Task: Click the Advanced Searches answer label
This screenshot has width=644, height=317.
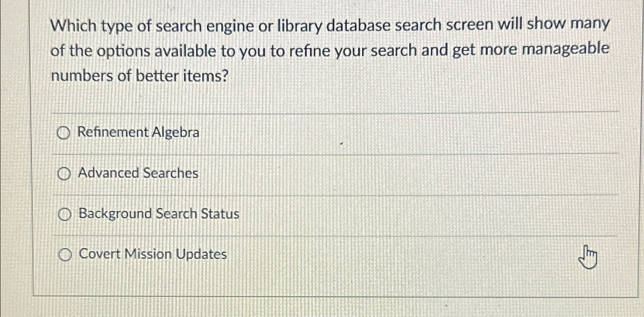Action: [x=138, y=173]
